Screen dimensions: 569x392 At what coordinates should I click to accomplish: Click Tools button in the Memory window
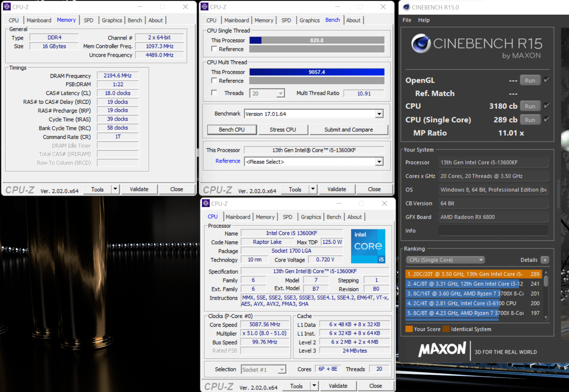point(97,189)
